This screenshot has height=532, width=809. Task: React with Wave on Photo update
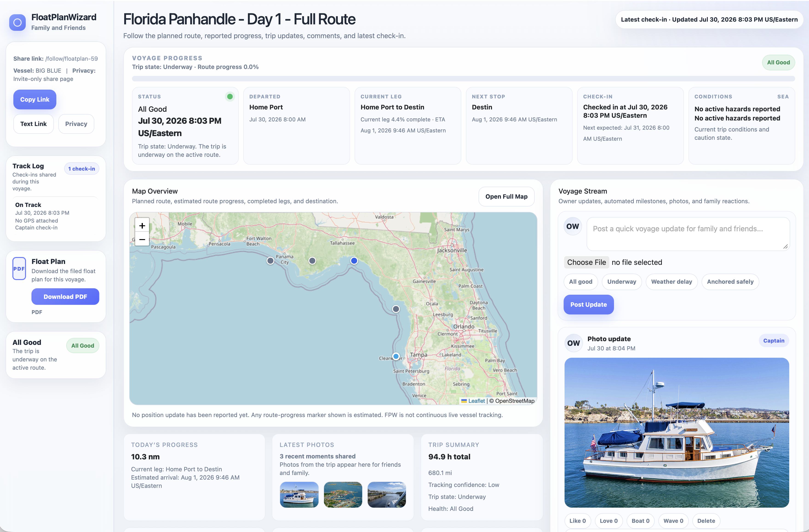click(673, 521)
